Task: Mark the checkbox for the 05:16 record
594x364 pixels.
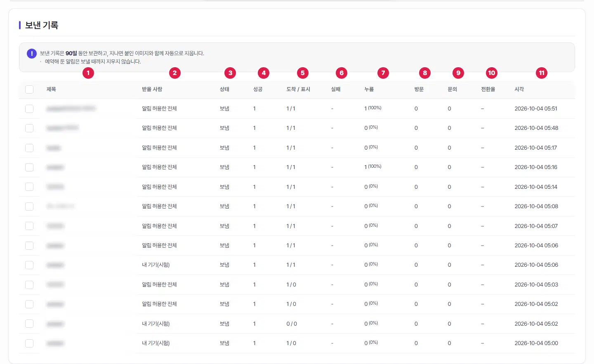Action: [29, 167]
